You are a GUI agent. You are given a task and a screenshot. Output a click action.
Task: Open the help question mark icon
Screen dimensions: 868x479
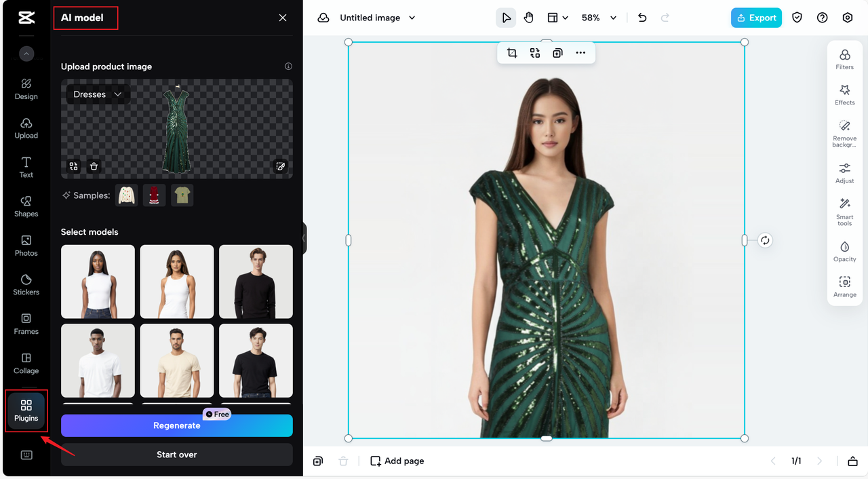(823, 18)
